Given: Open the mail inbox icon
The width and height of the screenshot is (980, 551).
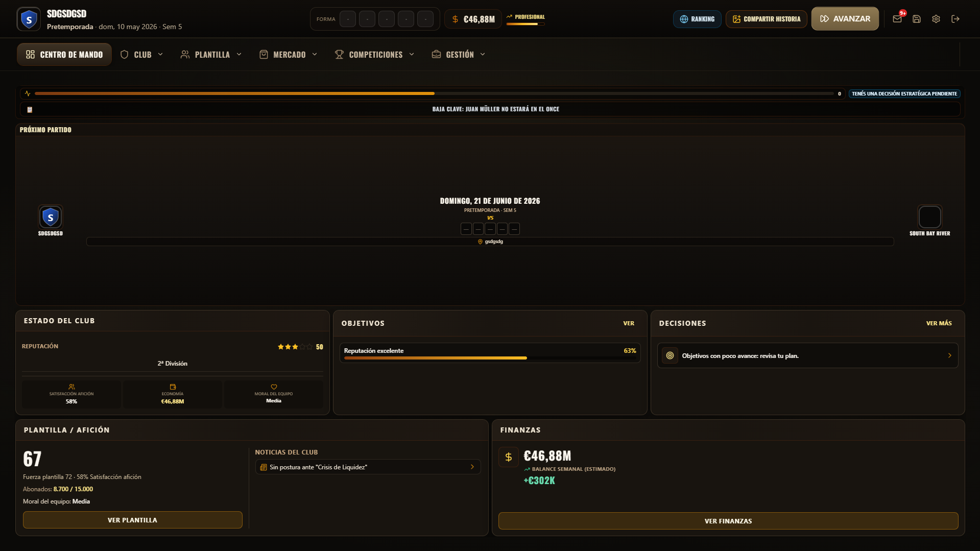Looking at the screenshot, I should (x=897, y=19).
